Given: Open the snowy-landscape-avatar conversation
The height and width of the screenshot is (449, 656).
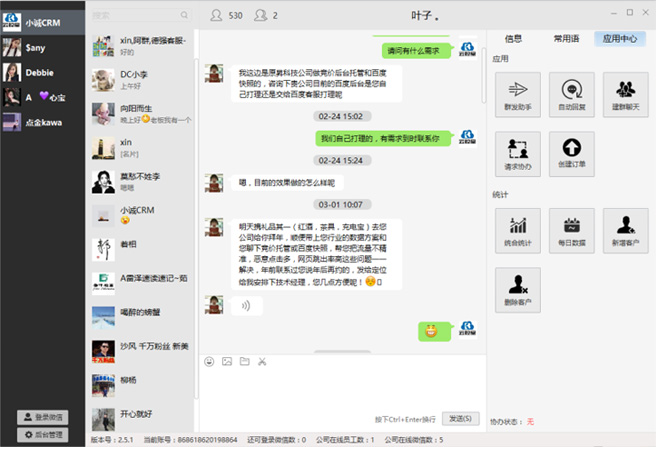Looking at the screenshot, I should (x=140, y=317).
